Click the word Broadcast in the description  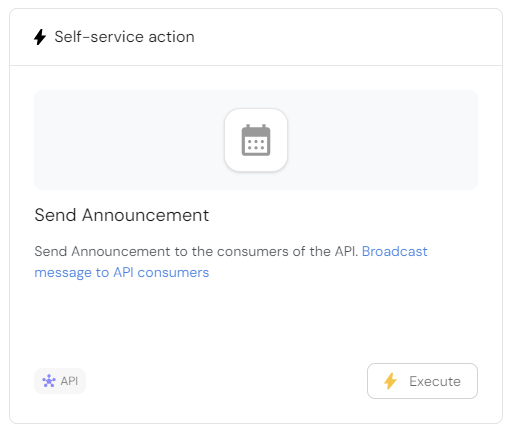395,251
